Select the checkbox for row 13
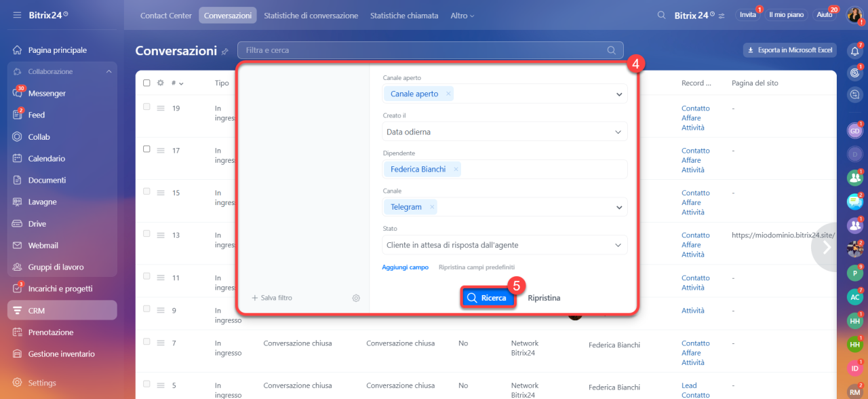Screen dimensions: 868x399 pos(146,233)
